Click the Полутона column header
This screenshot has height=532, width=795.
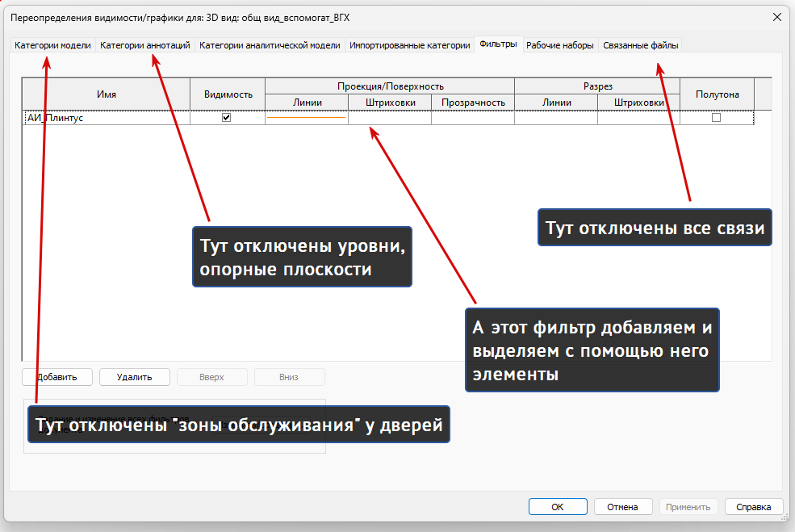[x=717, y=94]
